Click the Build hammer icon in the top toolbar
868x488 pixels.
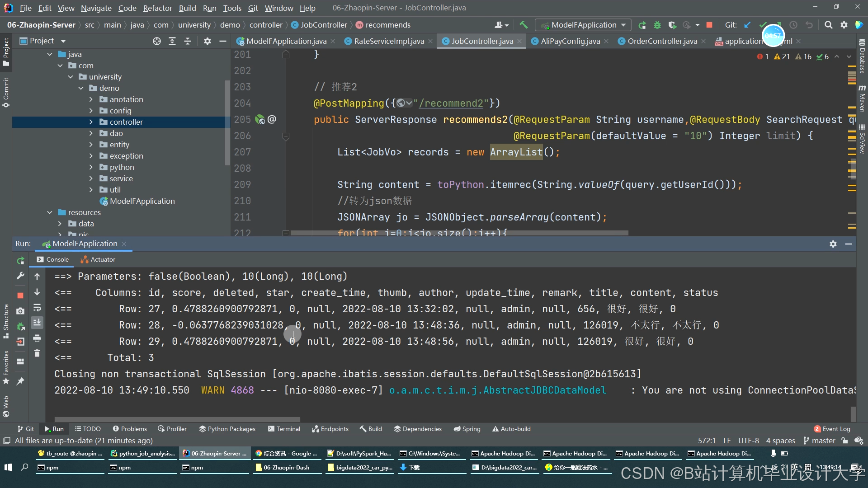tap(524, 25)
